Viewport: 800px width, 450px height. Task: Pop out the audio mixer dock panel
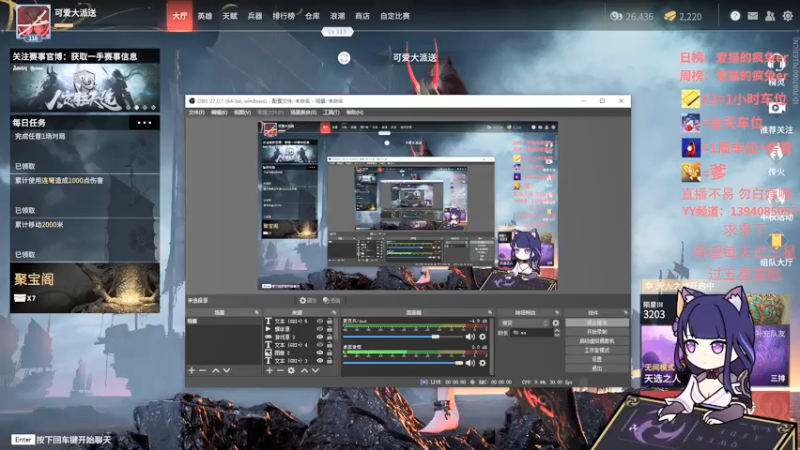pyautogui.click(x=490, y=312)
